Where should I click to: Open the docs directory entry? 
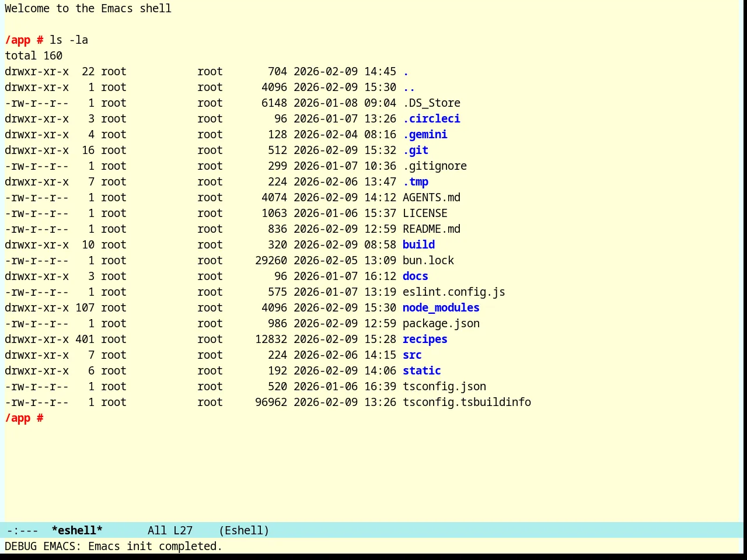(416, 276)
